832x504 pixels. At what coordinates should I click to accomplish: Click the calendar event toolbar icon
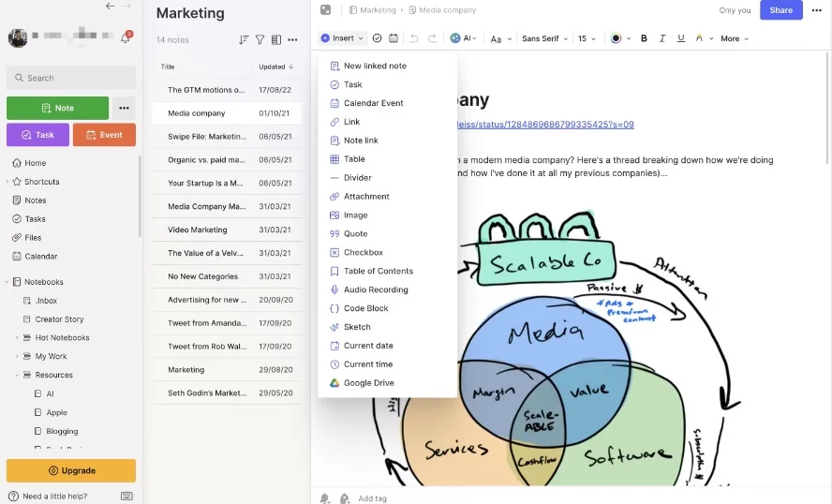[393, 38]
